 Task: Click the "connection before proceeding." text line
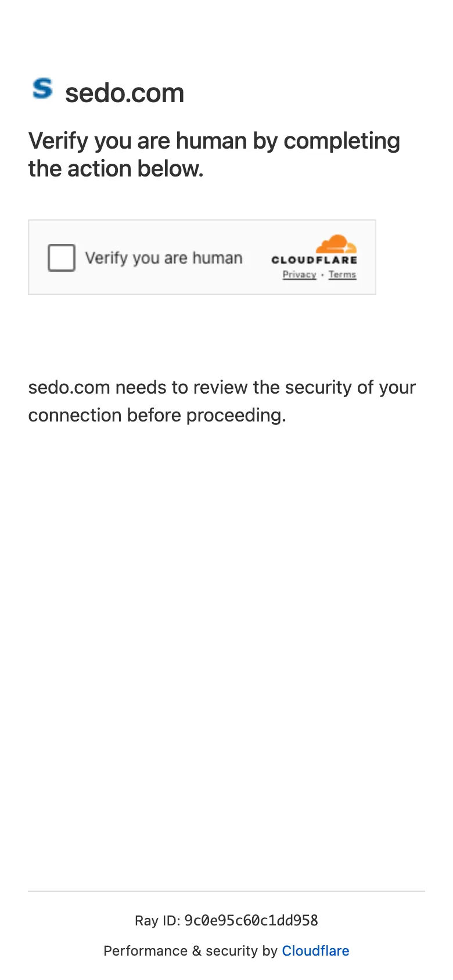pos(157,415)
